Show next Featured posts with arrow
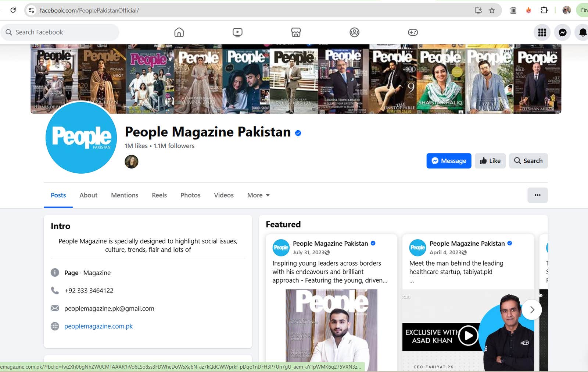This screenshot has width=588, height=372. click(x=532, y=309)
